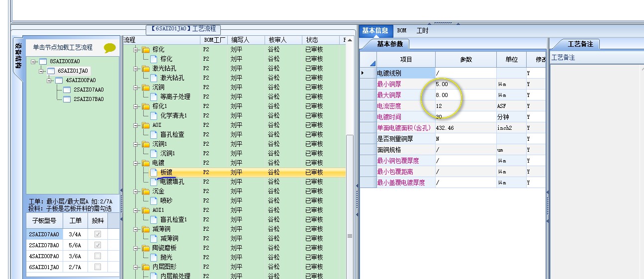Click the 电流密度 value cell 12
The image size is (644, 279).
[466, 106]
